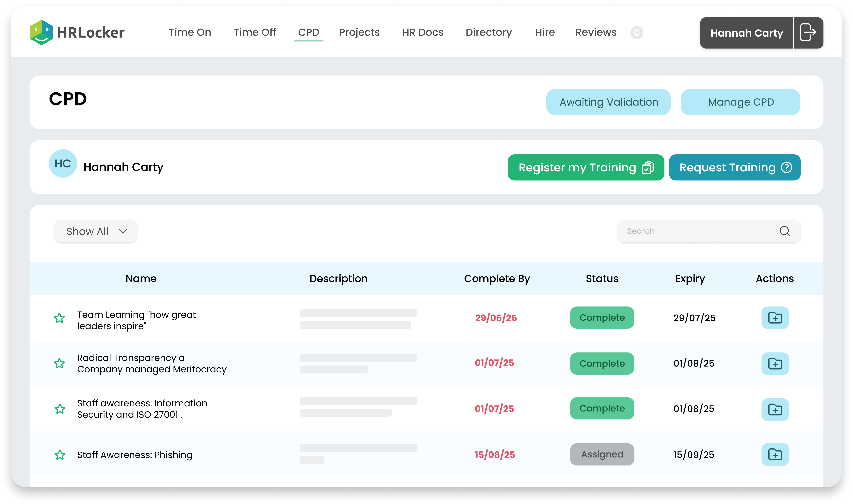Expand the Show All filter dropdown
This screenshot has width=853, height=504.
pyautogui.click(x=96, y=232)
